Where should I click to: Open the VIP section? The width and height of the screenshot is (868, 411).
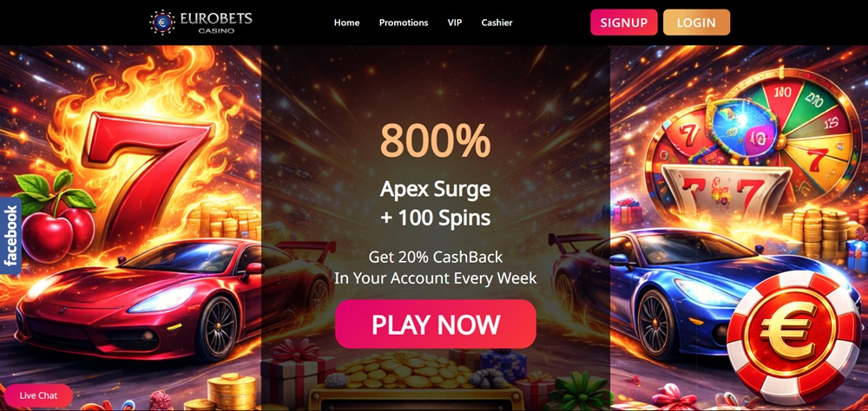pos(455,23)
